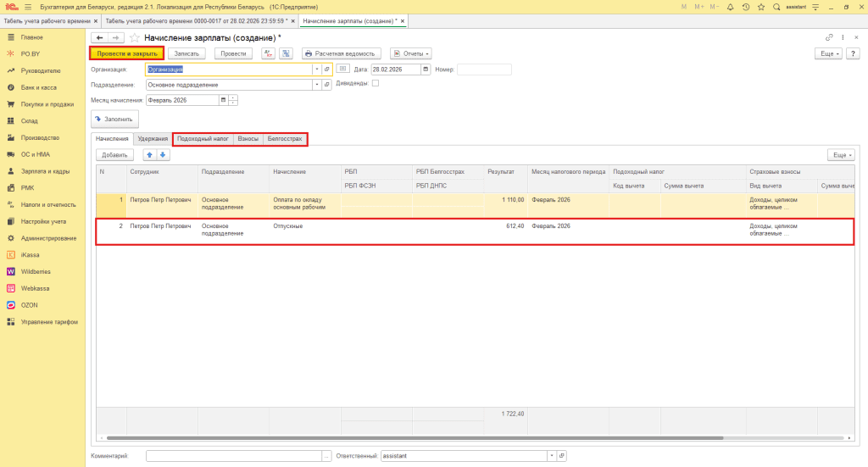Click the copy-link chain icon
This screenshot has width=868, height=467.
(x=829, y=38)
